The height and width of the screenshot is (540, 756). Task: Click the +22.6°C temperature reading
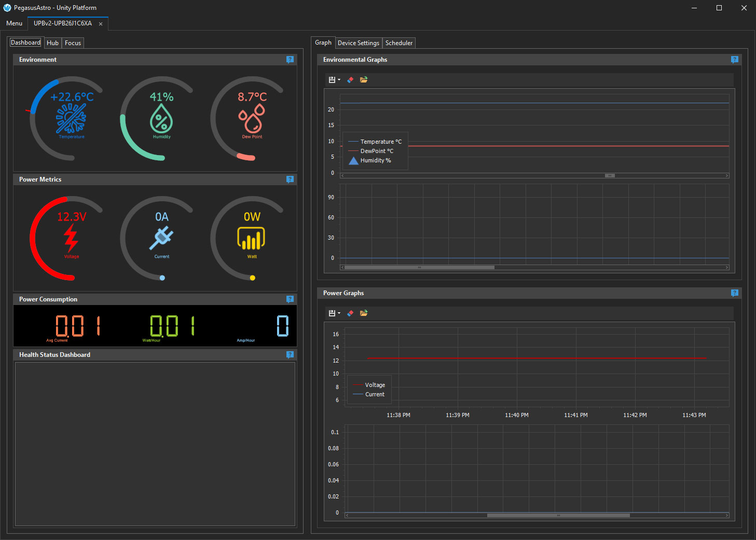point(72,97)
